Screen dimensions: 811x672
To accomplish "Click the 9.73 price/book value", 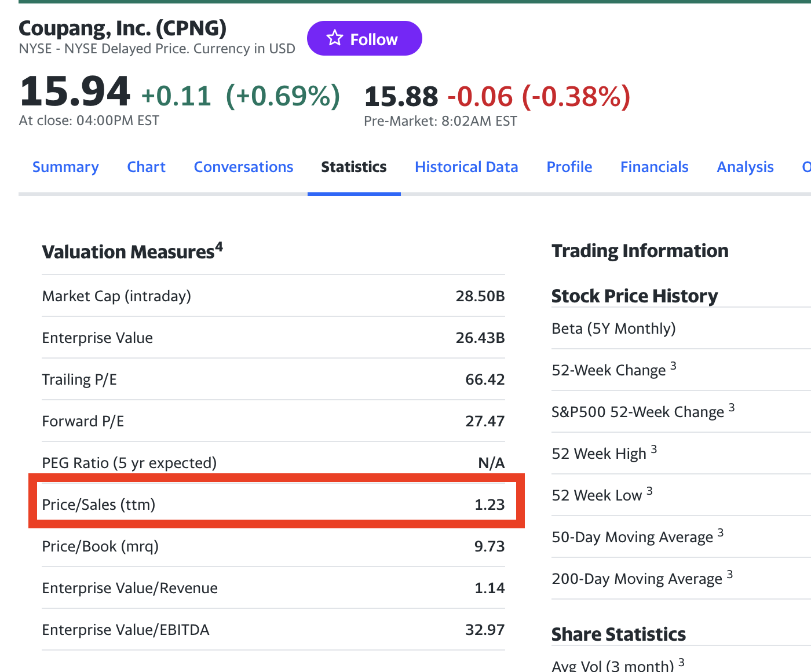I will pyautogui.click(x=489, y=546).
